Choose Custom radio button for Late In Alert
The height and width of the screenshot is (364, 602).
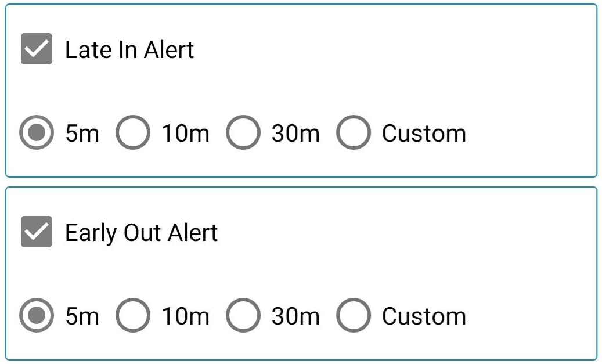point(353,134)
